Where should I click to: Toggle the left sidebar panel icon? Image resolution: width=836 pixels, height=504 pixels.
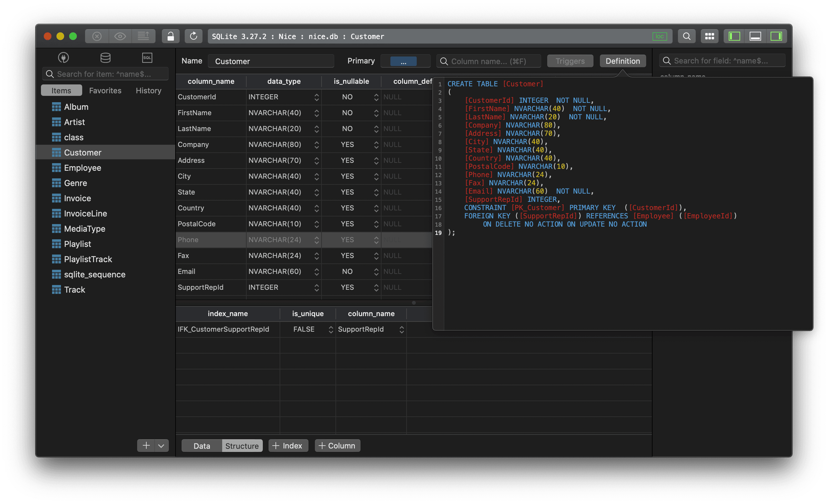point(734,36)
